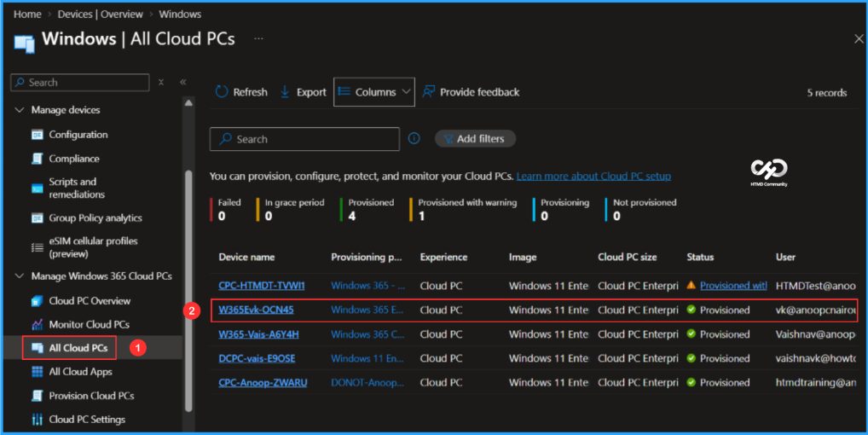Screen dimensions: 868x435
Task: Open Configuration in the sidebar
Action: pos(78,135)
